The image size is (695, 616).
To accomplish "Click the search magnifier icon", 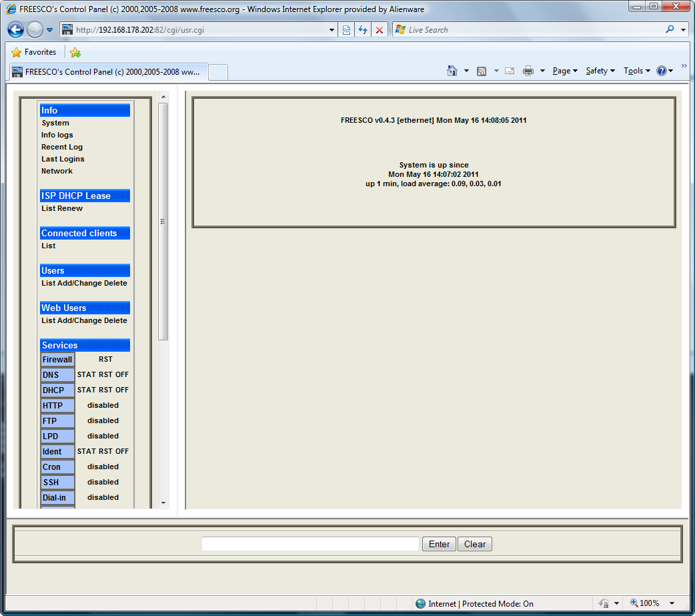I will pos(670,29).
